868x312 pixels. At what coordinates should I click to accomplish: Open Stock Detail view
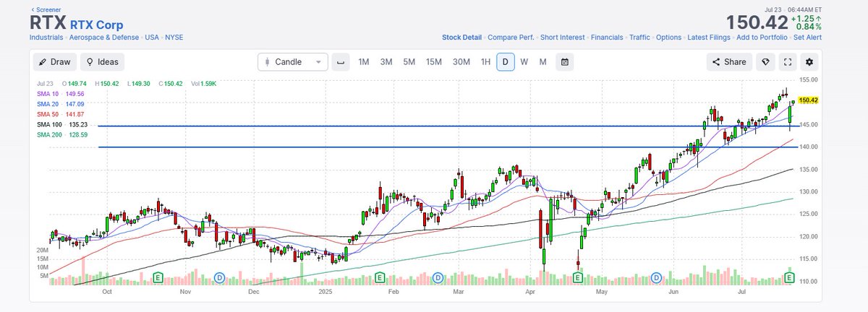[461, 37]
